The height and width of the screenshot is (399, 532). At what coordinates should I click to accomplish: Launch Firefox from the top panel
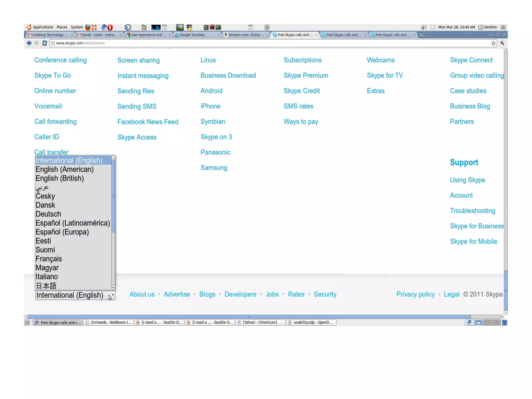(x=88, y=27)
